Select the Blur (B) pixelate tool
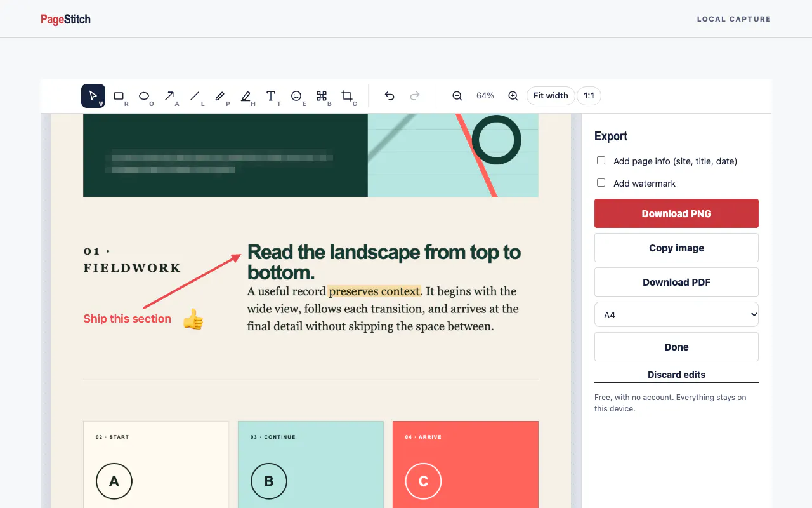Viewport: 812px width, 508px height. coord(322,96)
